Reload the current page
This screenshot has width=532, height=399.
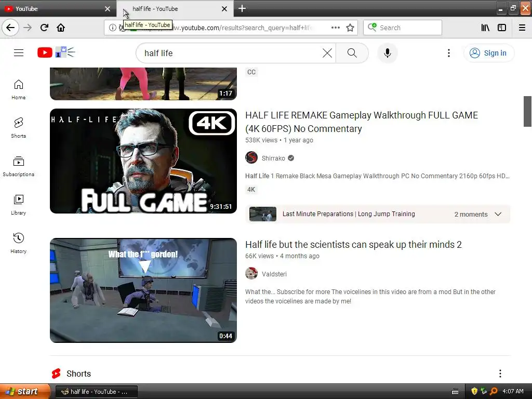tap(44, 28)
